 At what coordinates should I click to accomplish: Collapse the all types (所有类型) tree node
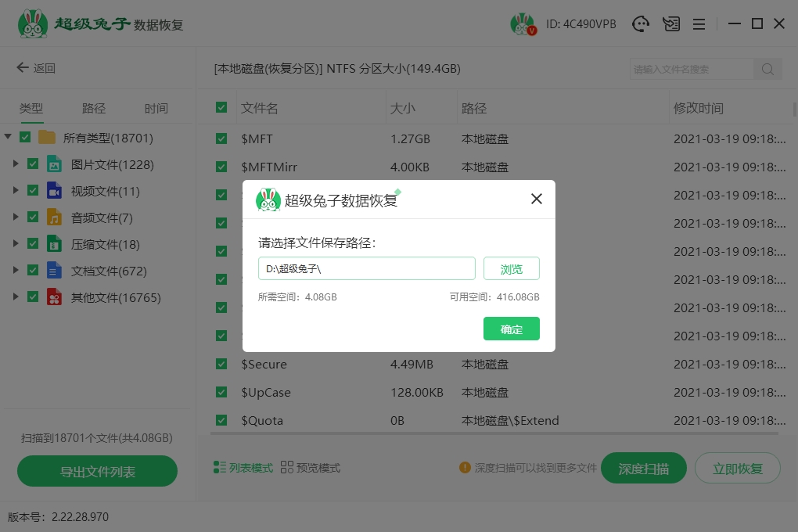pos(8,138)
